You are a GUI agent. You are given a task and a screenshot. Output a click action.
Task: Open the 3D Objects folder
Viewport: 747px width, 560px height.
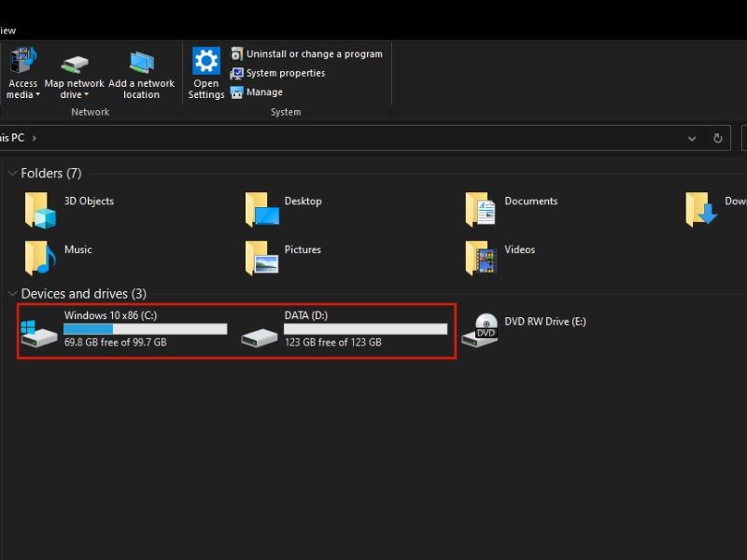click(91, 201)
